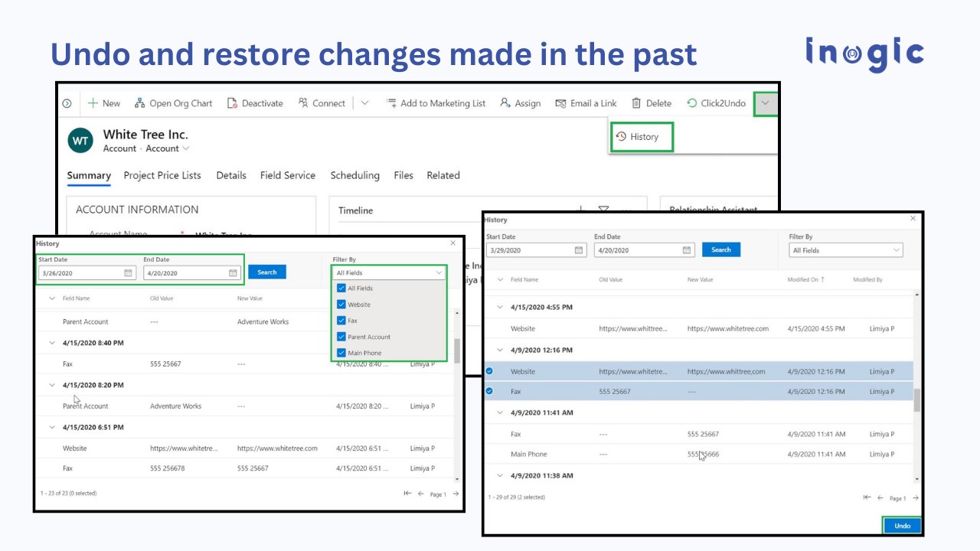Screen dimensions: 980x551
Task: Click the New record plus icon
Action: 93,103
